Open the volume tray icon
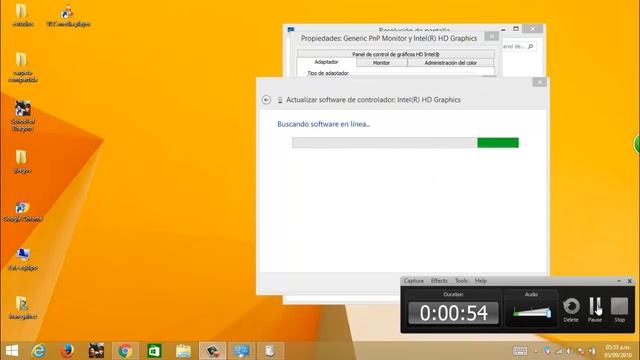Image resolution: width=640 pixels, height=360 pixels. click(569, 351)
